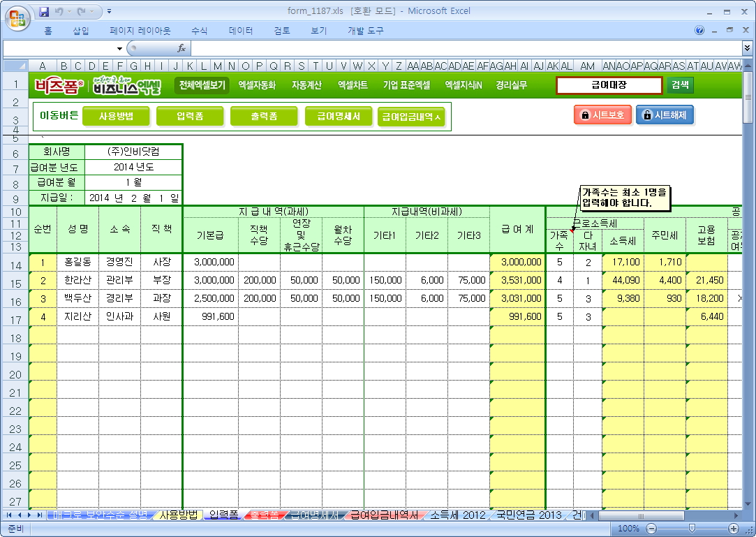756x537 pixels.
Task: Click the Office button logo
Action: 17,16
